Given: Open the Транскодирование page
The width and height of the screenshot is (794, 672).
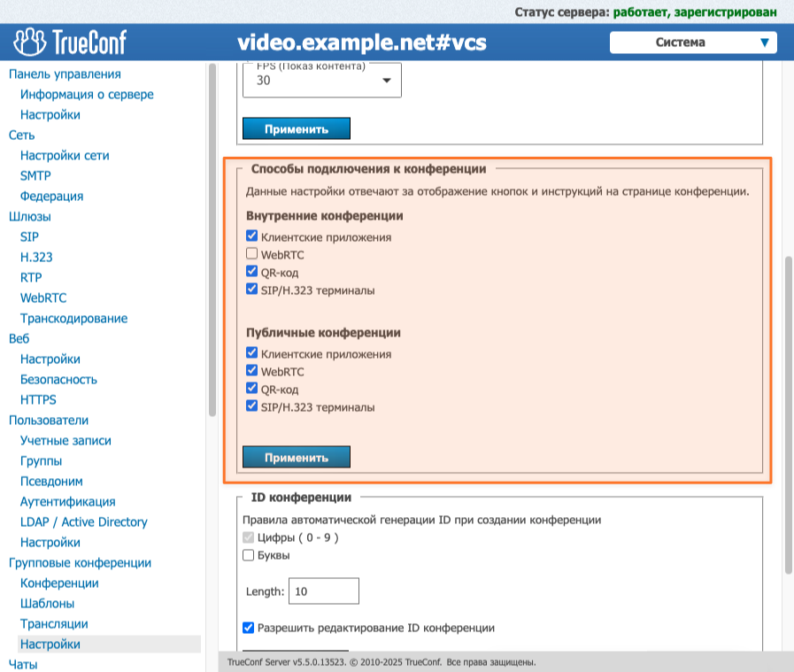Looking at the screenshot, I should point(74,318).
